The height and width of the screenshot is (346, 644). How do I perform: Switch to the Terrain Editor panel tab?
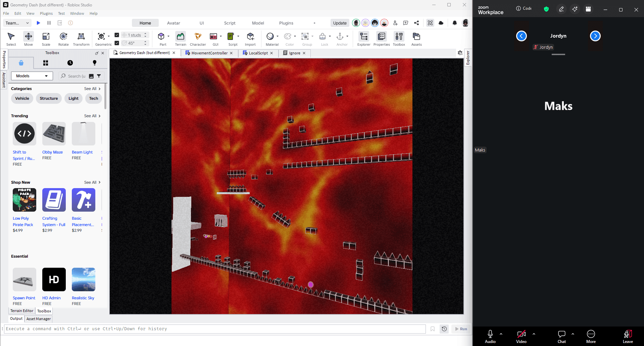tap(22, 311)
